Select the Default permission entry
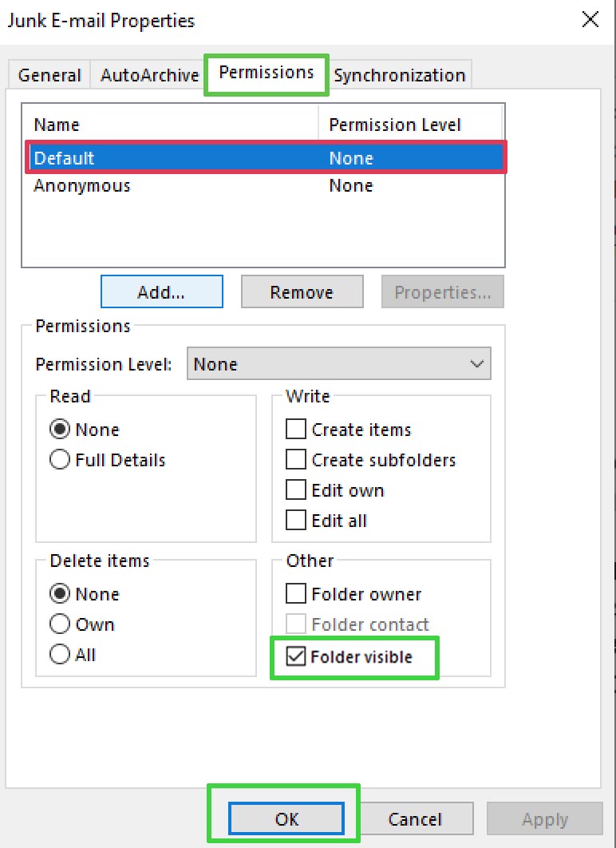616x848 pixels. [65, 158]
